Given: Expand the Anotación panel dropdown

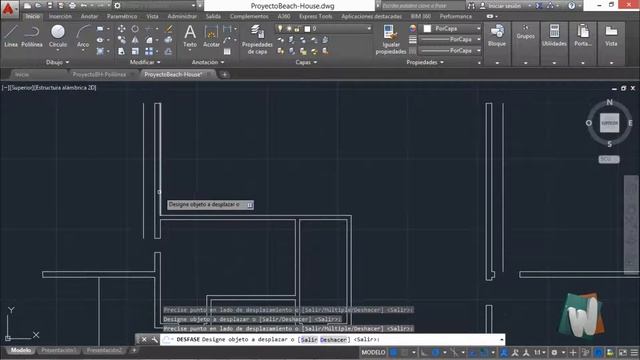Looking at the screenshot, I should click(208, 62).
